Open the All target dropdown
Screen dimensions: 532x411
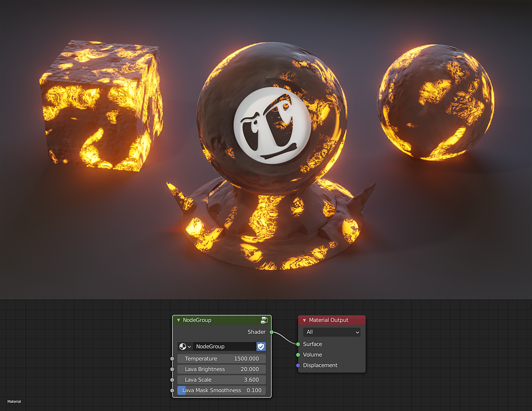(x=332, y=332)
